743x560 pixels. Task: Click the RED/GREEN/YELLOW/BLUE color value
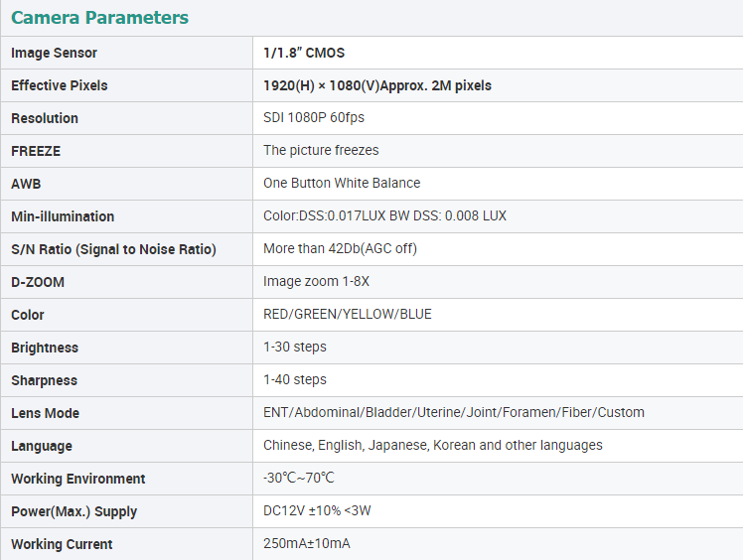point(348,314)
